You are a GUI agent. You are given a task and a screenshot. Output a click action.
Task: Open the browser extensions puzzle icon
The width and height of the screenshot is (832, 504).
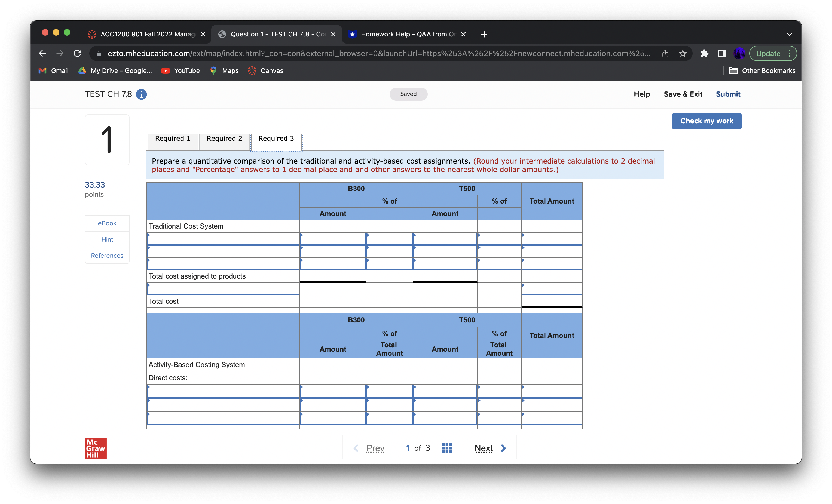(704, 53)
